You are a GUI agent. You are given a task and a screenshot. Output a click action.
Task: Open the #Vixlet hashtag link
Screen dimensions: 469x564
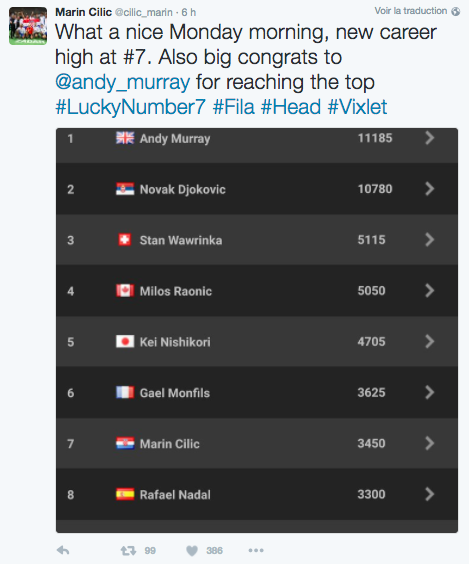[357, 107]
